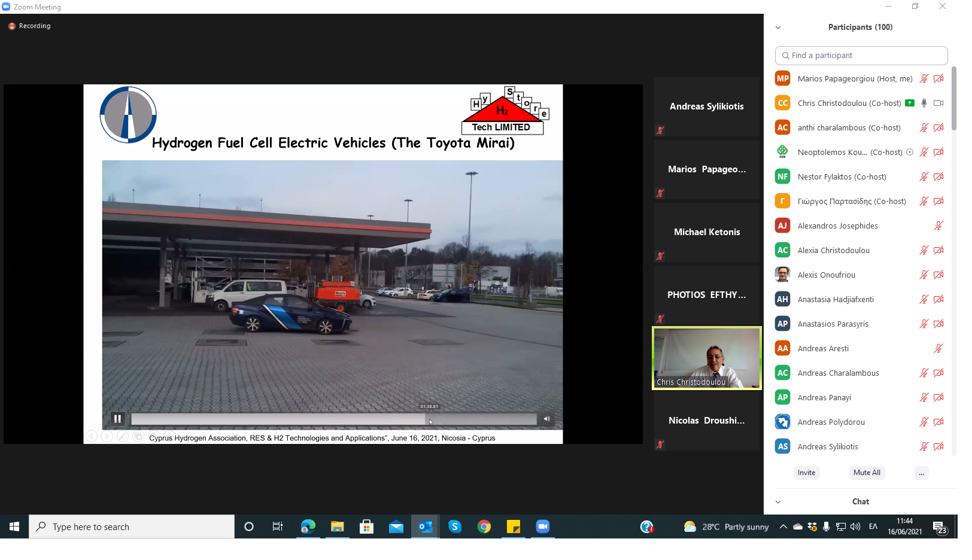Toggle Marios Papageorgiou microphone icon

click(924, 78)
